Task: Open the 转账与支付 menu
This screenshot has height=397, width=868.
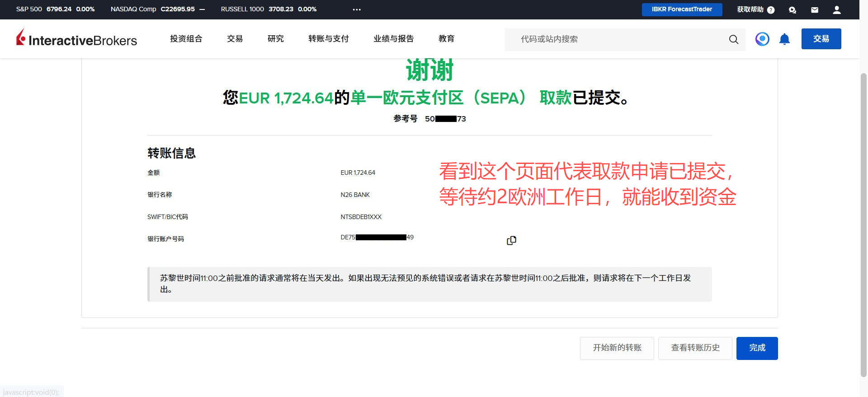Action: point(328,39)
